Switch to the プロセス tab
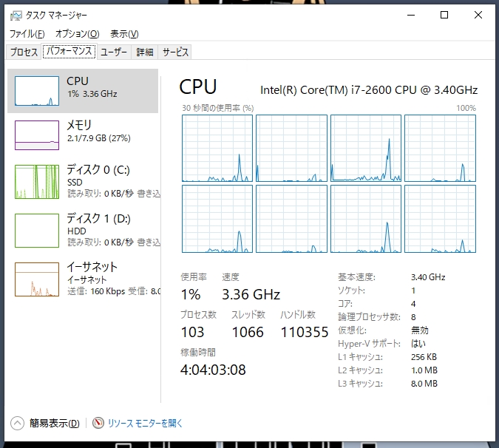499x448 pixels. pos(24,52)
